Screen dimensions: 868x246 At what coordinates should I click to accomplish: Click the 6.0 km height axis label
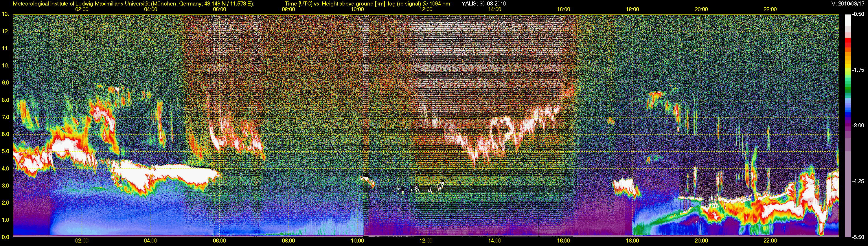coord(5,134)
